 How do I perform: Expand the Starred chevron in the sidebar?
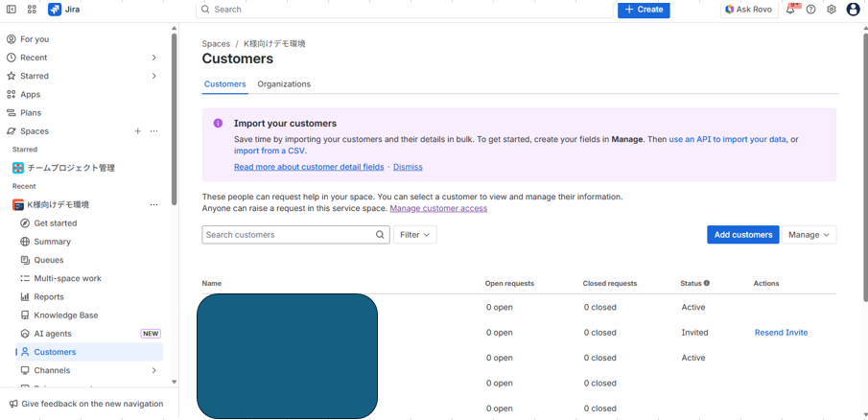point(153,76)
